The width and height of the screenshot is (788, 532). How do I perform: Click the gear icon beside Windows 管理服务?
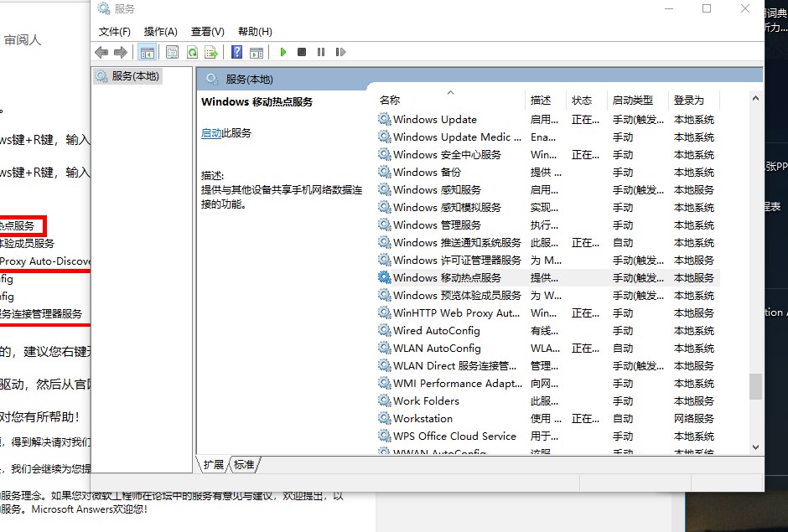coord(385,225)
